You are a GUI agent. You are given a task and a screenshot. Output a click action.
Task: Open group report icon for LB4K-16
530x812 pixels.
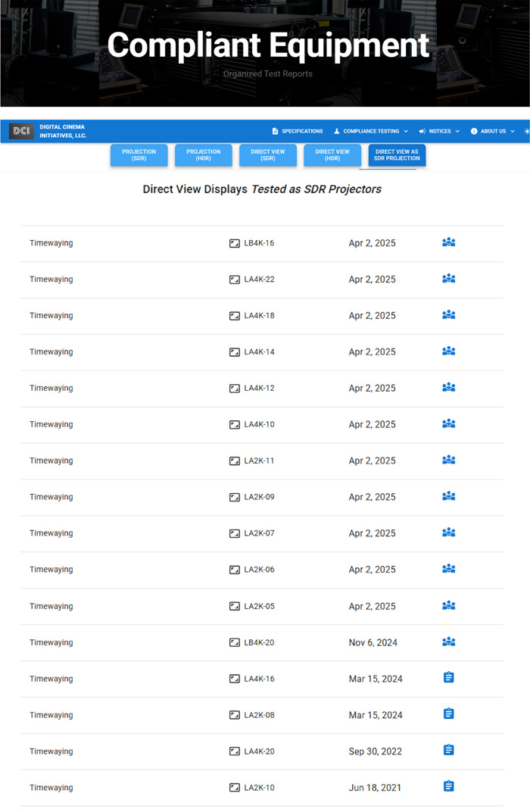point(449,242)
